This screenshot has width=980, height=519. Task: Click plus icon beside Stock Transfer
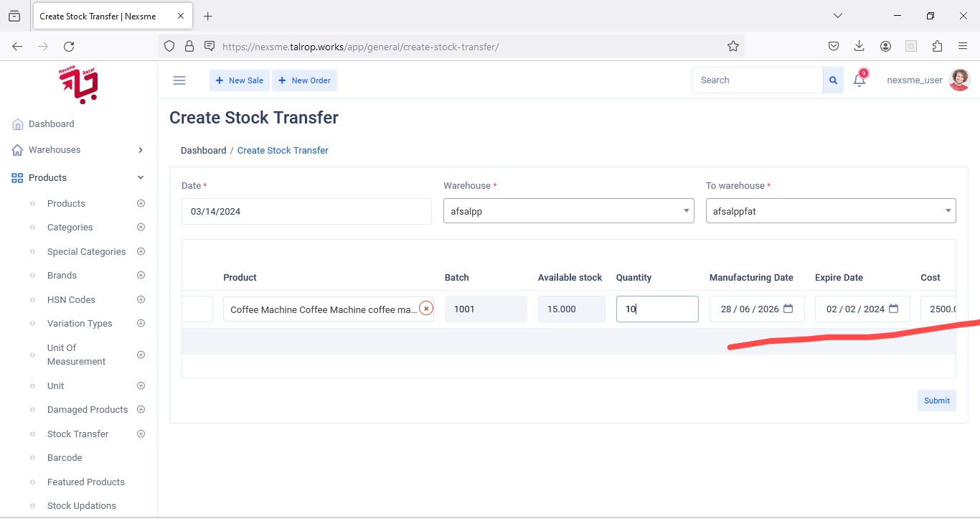click(x=141, y=434)
